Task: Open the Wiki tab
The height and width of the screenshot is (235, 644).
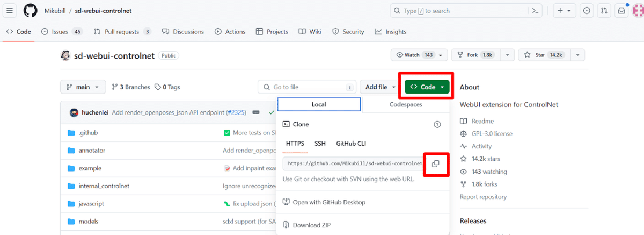Action: coord(310,32)
